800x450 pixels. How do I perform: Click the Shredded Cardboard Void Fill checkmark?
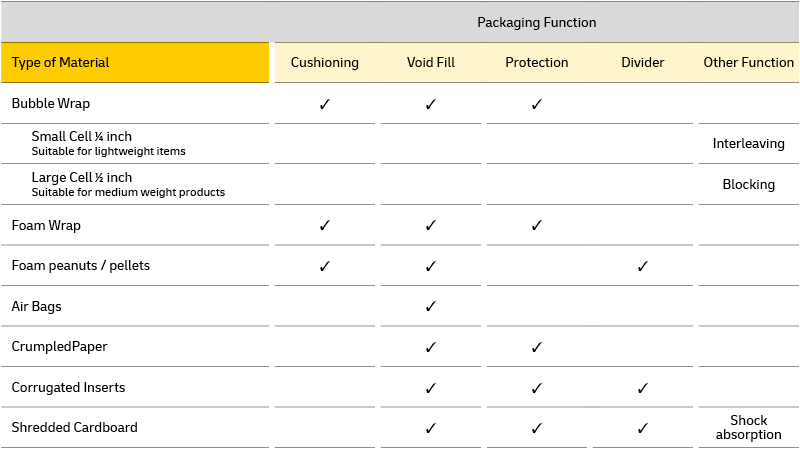click(431, 428)
